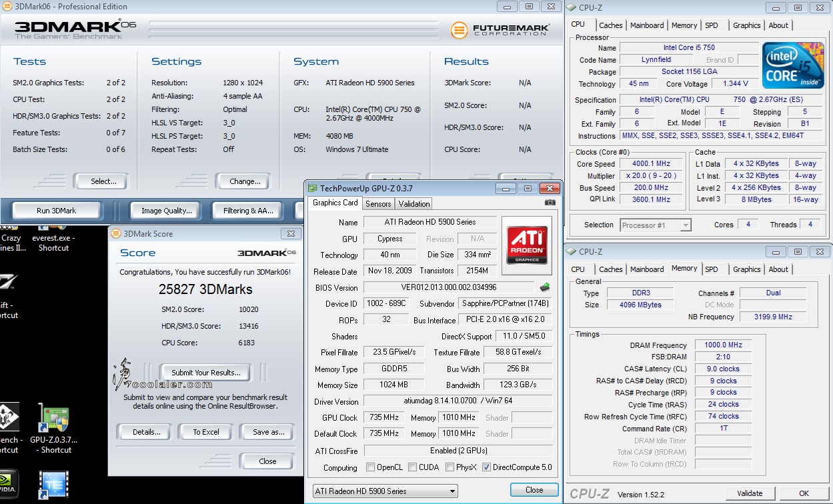
Task: Export score with To Excel button
Action: point(206,432)
